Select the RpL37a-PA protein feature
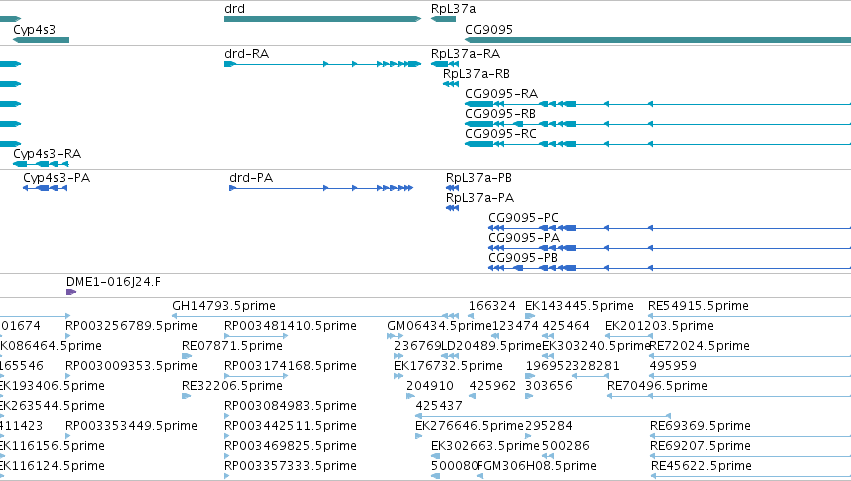 (452, 208)
